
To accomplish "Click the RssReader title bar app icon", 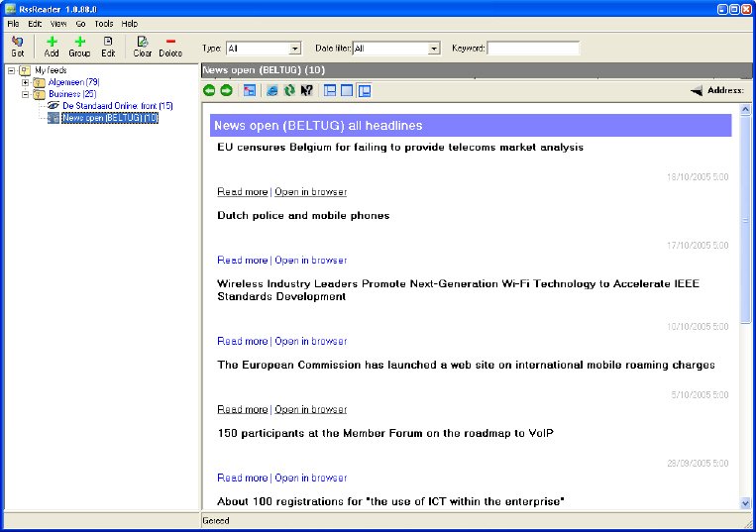I will (11, 9).
